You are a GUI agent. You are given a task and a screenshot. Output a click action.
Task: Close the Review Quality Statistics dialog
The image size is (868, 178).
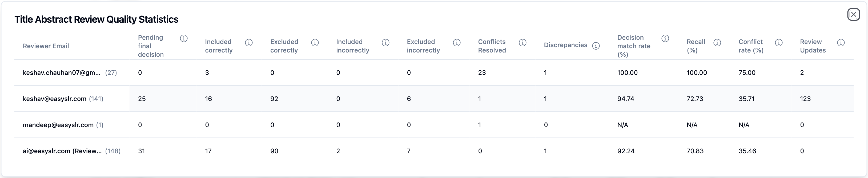(x=854, y=14)
